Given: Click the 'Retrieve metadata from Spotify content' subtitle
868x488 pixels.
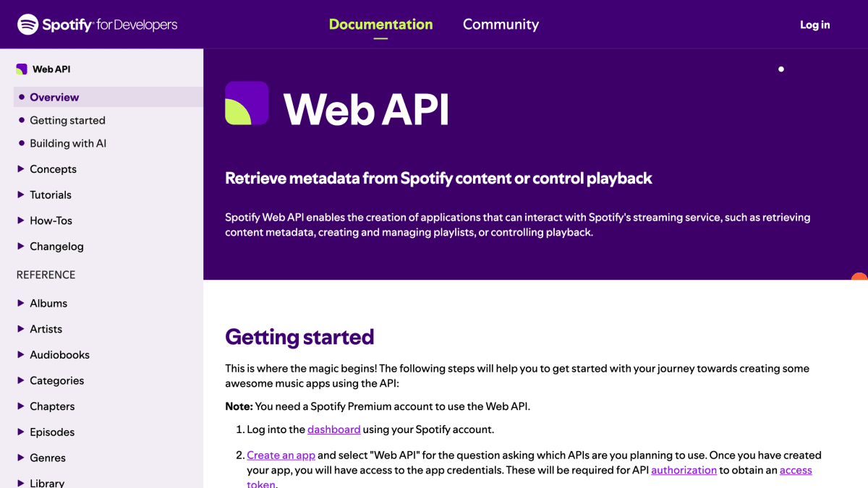Looking at the screenshot, I should coord(438,179).
